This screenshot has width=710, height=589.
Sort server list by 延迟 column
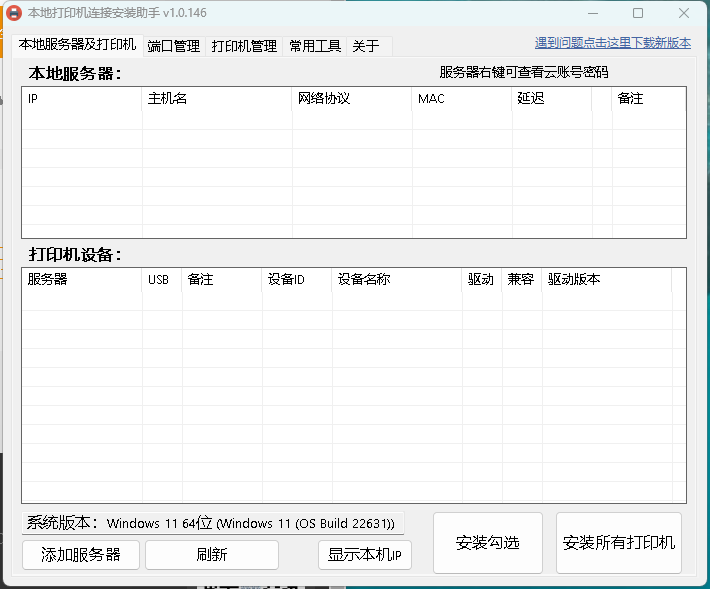(x=551, y=99)
